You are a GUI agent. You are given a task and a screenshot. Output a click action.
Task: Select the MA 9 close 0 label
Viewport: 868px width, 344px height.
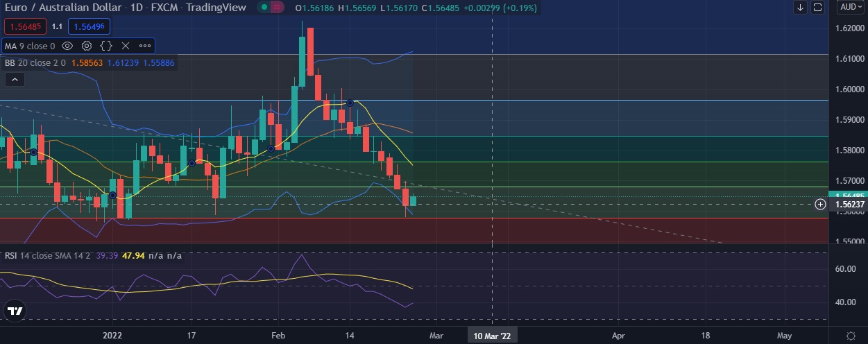point(30,46)
